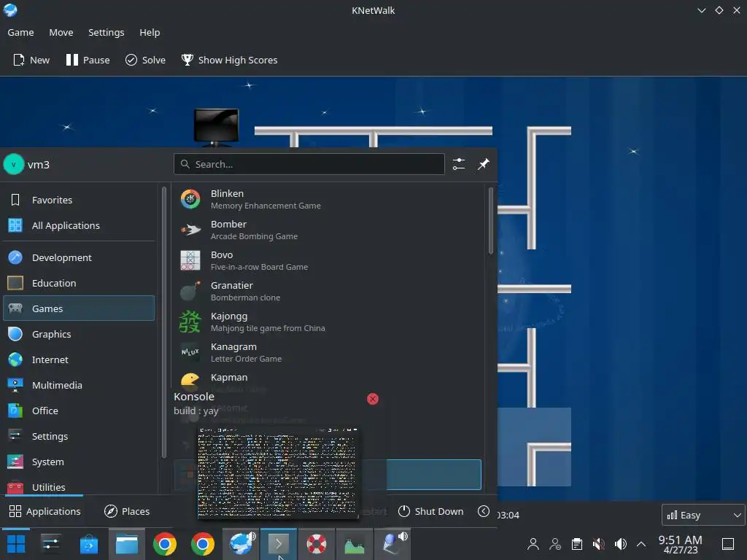Click the single user tray icon
747x560 pixels.
[x=533, y=544]
